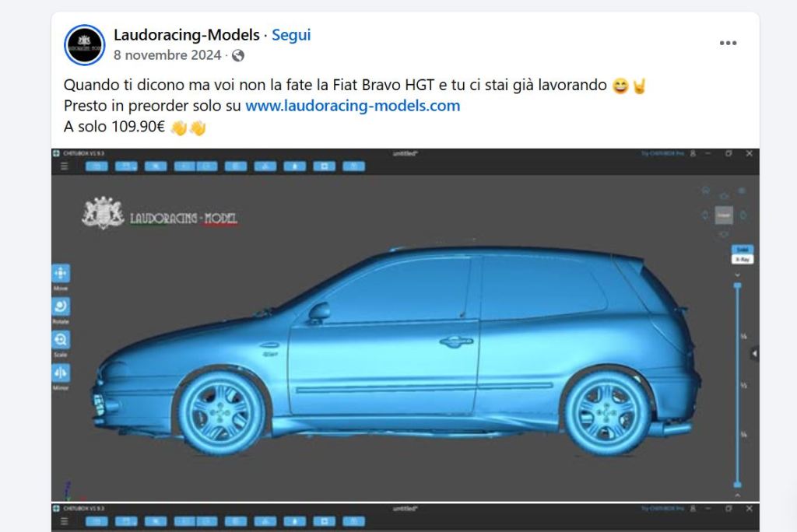Click the top handle of layer slider
Image resolution: width=797 pixels, height=532 pixels.
coord(737,285)
